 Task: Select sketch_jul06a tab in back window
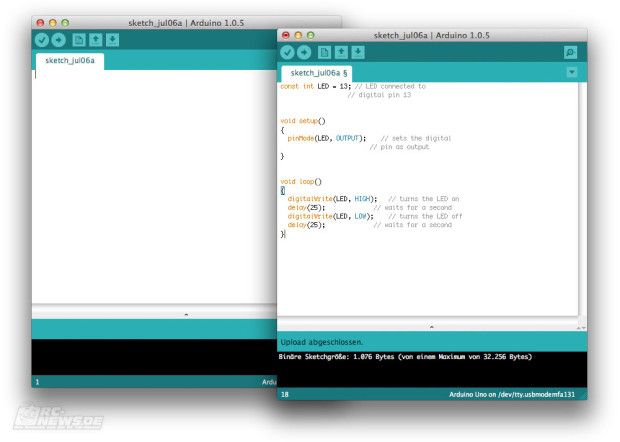(x=70, y=61)
